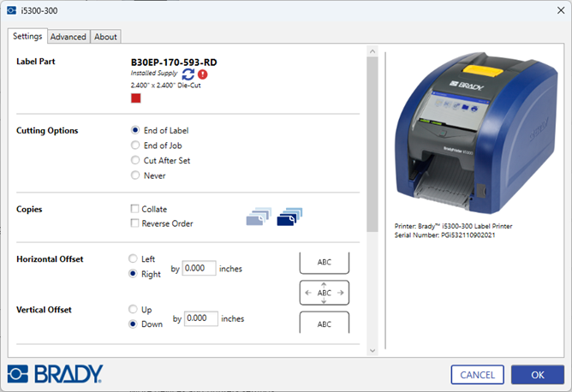Switch to the Advanced tab
The height and width of the screenshot is (392, 572).
pyautogui.click(x=68, y=37)
